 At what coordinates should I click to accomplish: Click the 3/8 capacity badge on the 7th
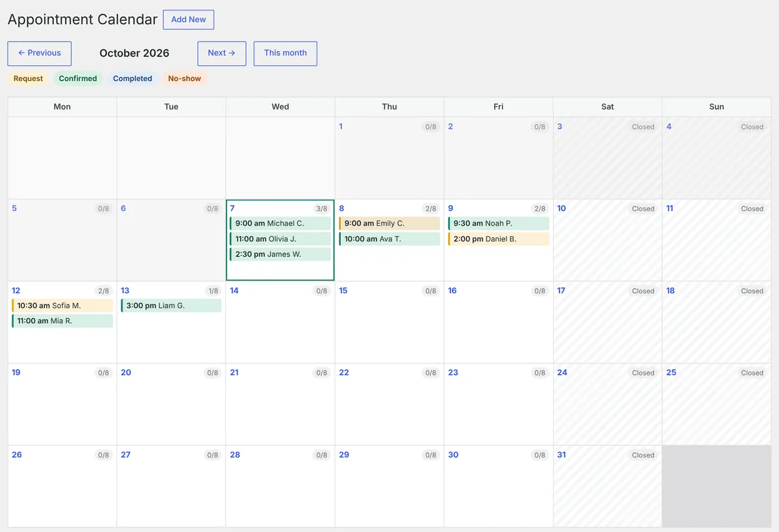pos(321,209)
